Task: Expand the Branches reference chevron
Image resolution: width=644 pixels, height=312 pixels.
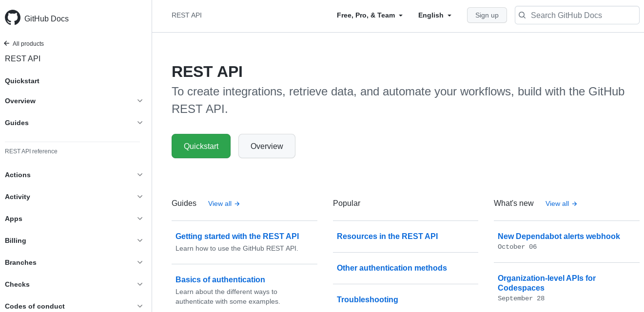Action: [x=140, y=262]
